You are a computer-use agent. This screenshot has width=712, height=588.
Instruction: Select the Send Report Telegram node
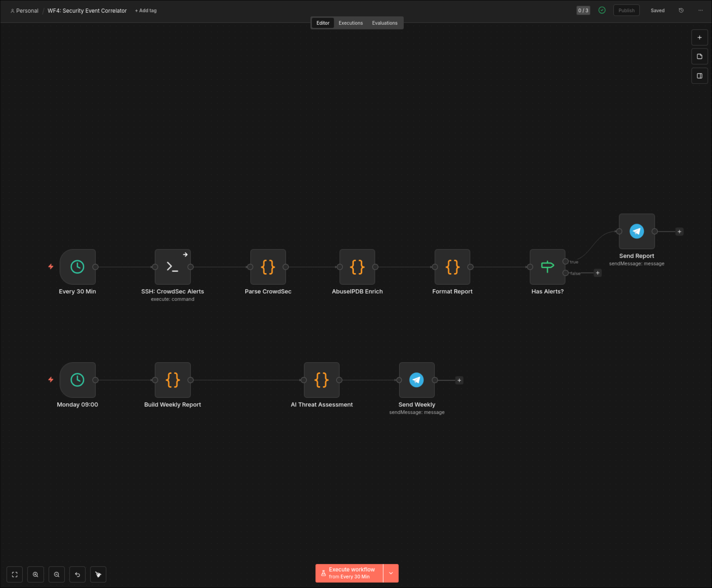pos(637,231)
